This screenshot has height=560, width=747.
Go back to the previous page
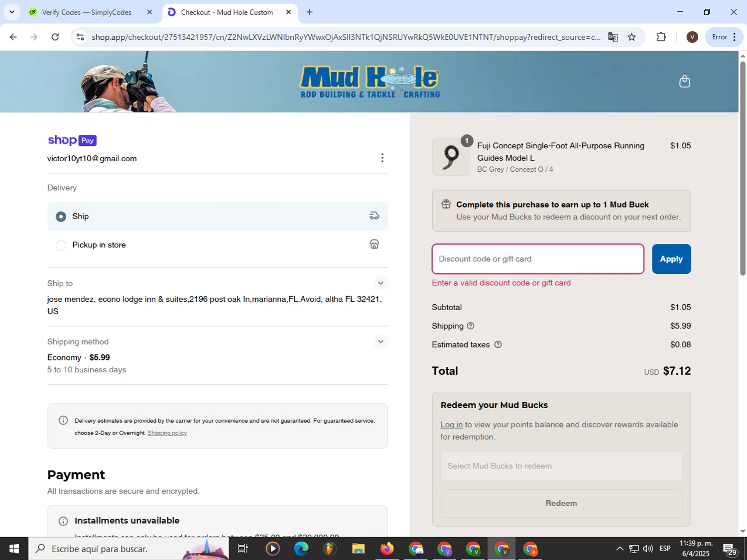(13, 37)
